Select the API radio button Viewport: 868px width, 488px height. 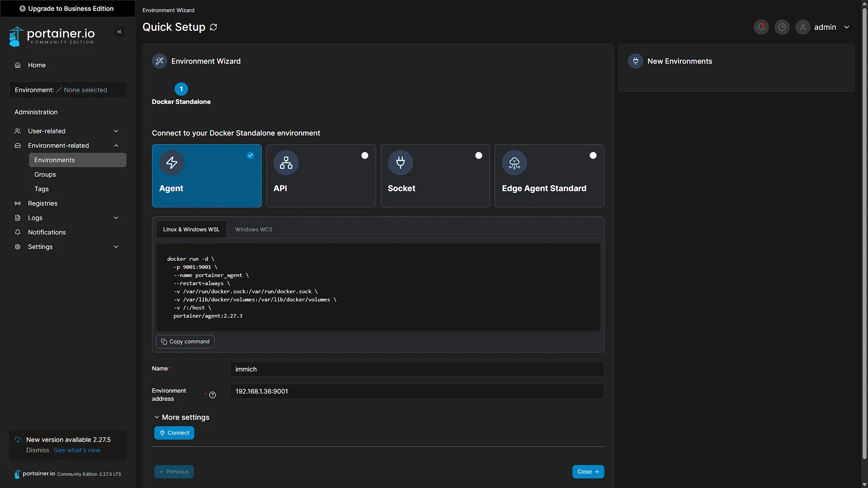click(365, 155)
